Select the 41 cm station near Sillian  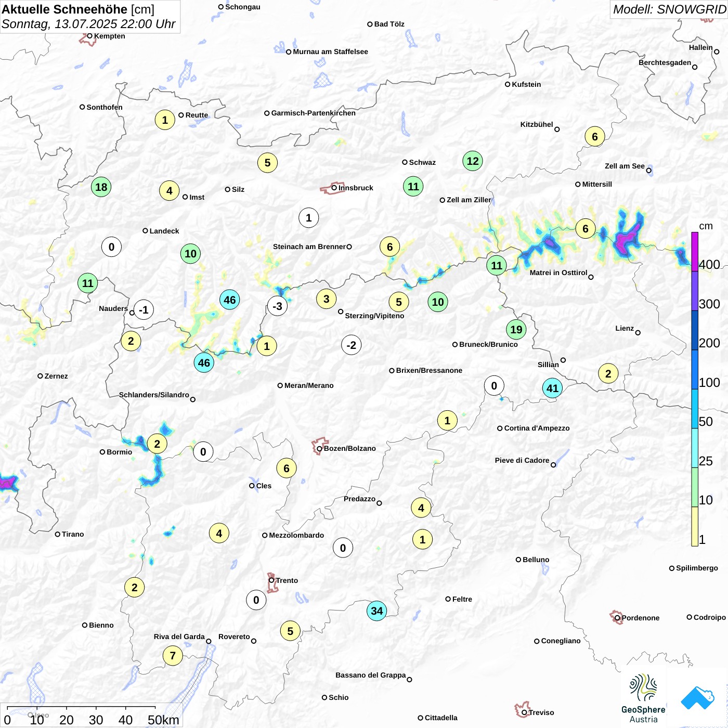pyautogui.click(x=552, y=388)
